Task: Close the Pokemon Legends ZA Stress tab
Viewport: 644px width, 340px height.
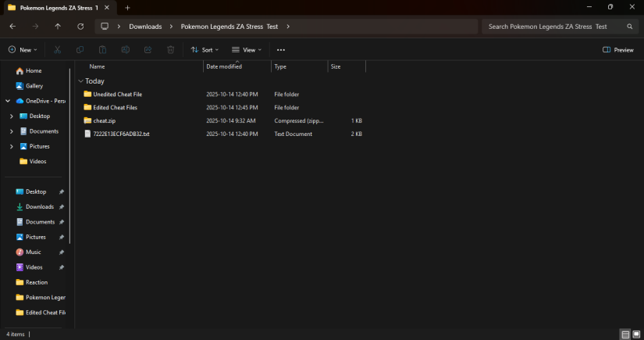Action: click(x=107, y=7)
